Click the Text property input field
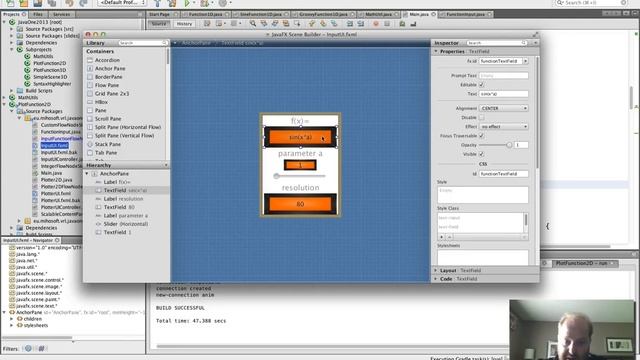Screen dimensions: 640x360 (504, 94)
